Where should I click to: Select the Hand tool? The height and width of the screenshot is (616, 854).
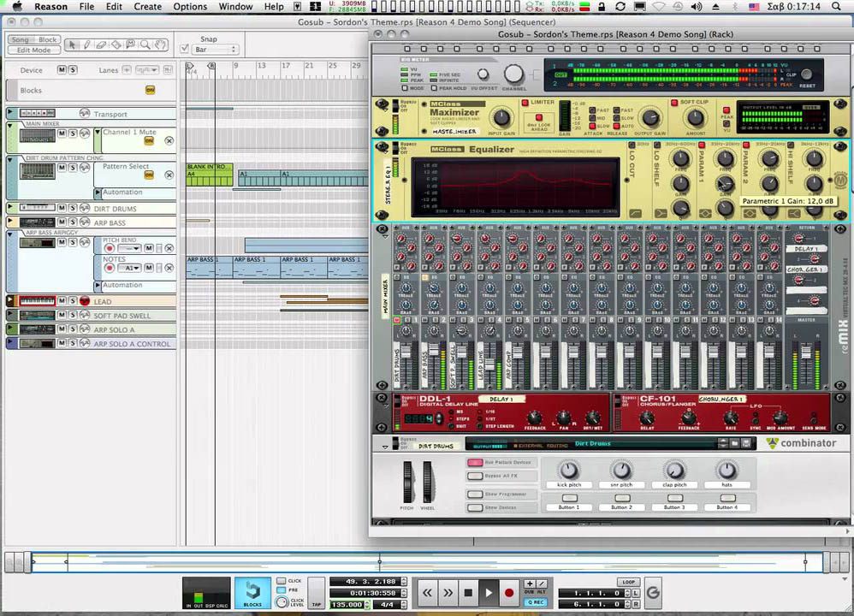(x=160, y=44)
